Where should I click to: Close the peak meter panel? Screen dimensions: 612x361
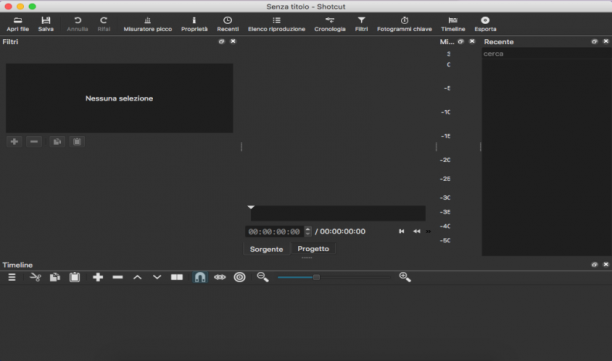(472, 41)
